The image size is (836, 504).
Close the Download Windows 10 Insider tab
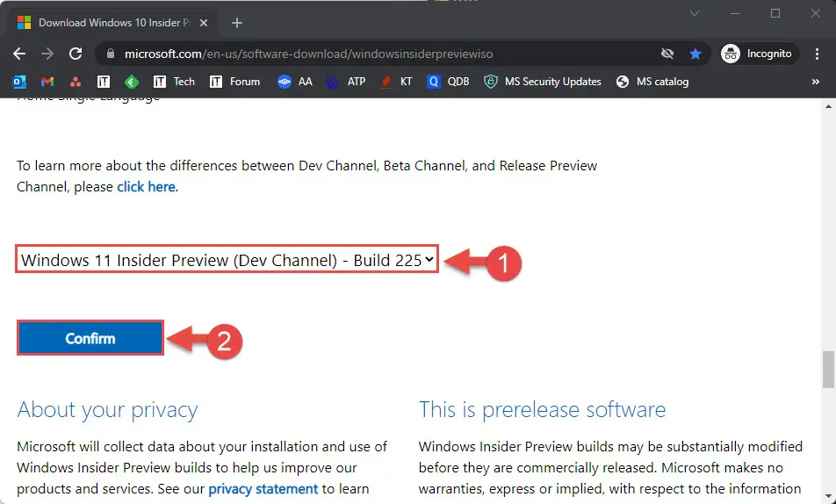tap(204, 23)
